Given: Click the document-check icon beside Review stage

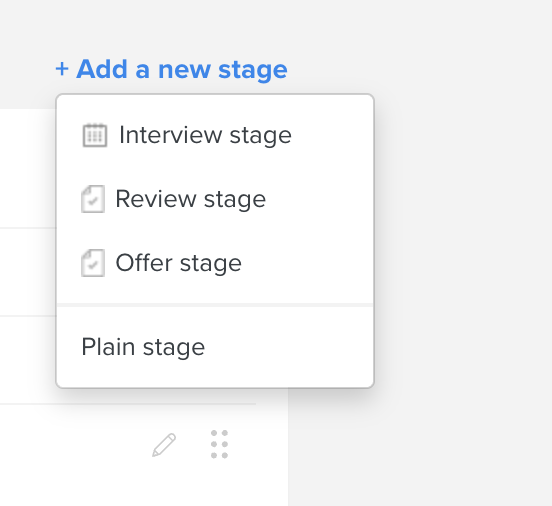Looking at the screenshot, I should (x=93, y=199).
